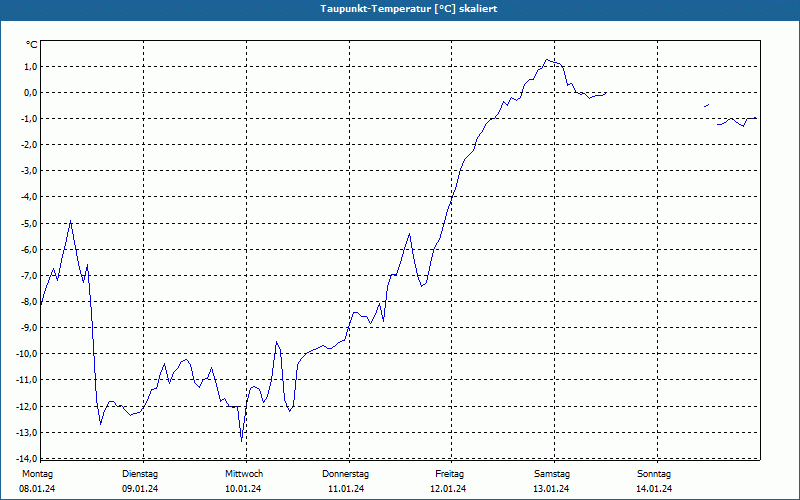Click the -1,0 y-axis label
This screenshot has height=500, width=800.
28,118
